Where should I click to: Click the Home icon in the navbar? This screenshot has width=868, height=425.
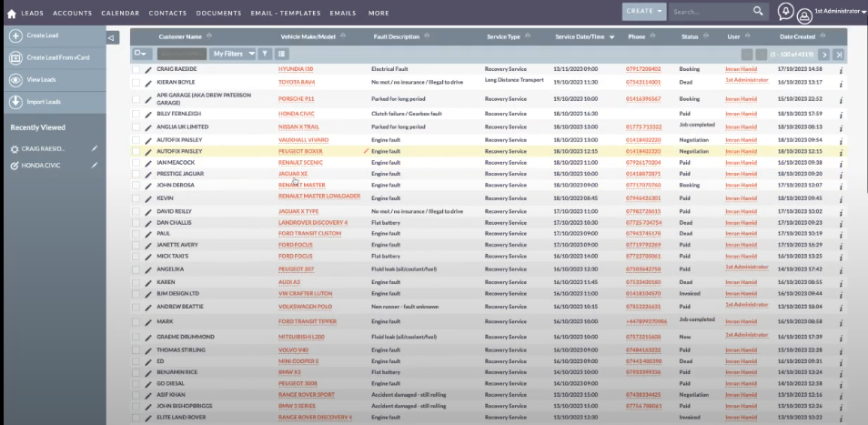point(12,13)
